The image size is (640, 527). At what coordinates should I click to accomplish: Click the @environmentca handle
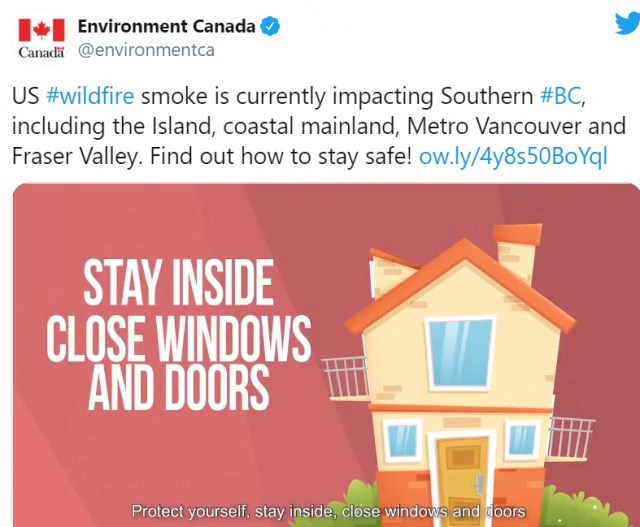point(146,50)
